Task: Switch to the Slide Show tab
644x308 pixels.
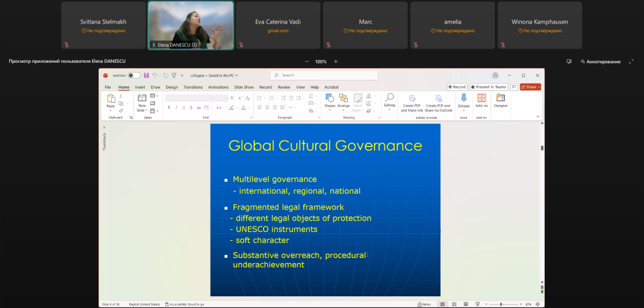Action: click(x=244, y=87)
